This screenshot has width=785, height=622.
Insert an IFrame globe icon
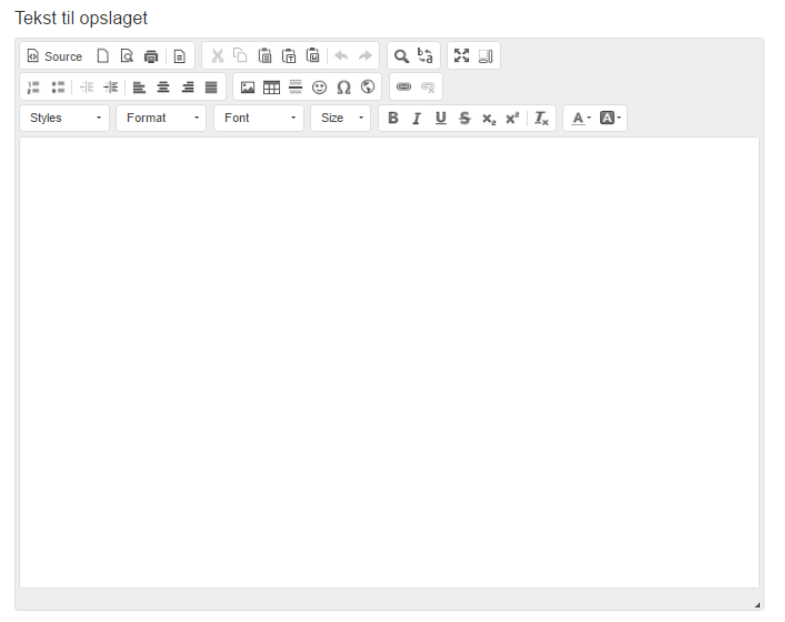pos(367,87)
